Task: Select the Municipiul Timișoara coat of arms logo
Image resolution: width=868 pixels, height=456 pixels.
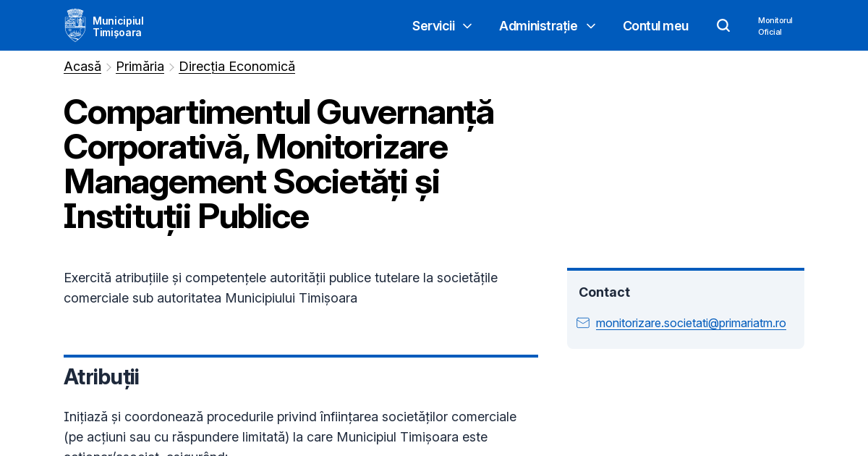Action: [75, 25]
